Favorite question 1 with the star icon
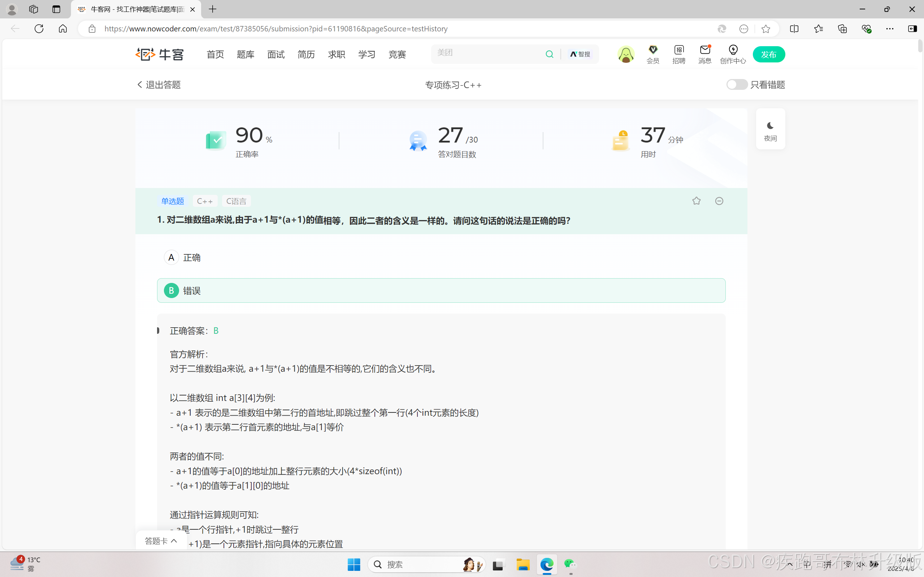 coord(696,201)
